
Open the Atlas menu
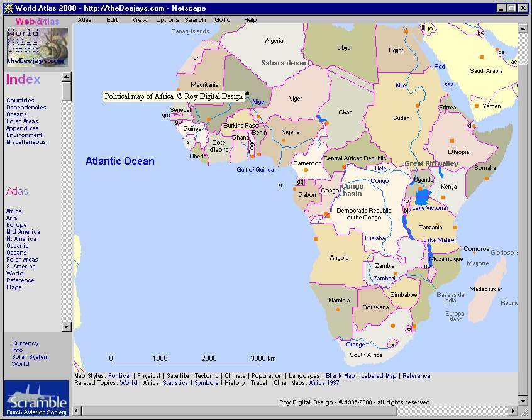click(x=84, y=19)
